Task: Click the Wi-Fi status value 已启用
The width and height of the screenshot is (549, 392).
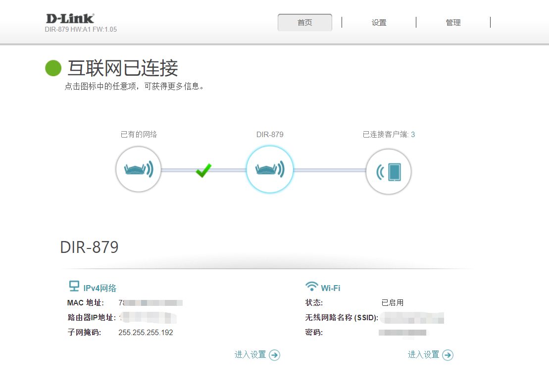Action: point(392,302)
